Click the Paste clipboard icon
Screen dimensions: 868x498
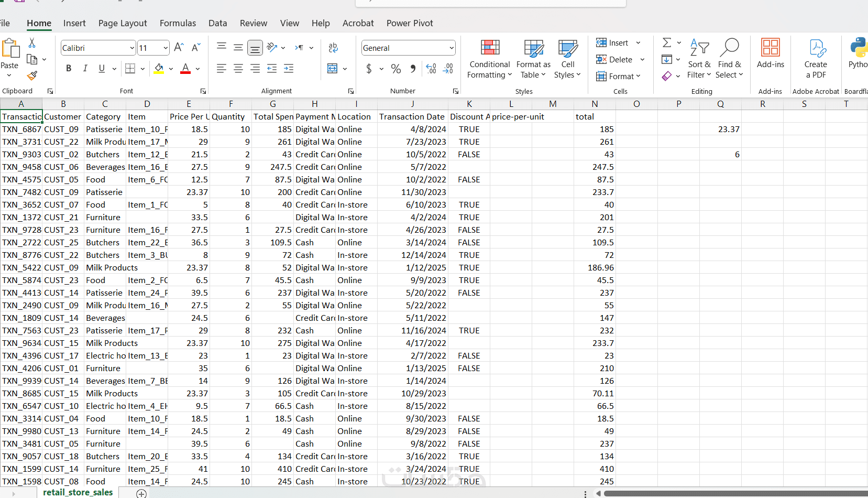pos(10,48)
